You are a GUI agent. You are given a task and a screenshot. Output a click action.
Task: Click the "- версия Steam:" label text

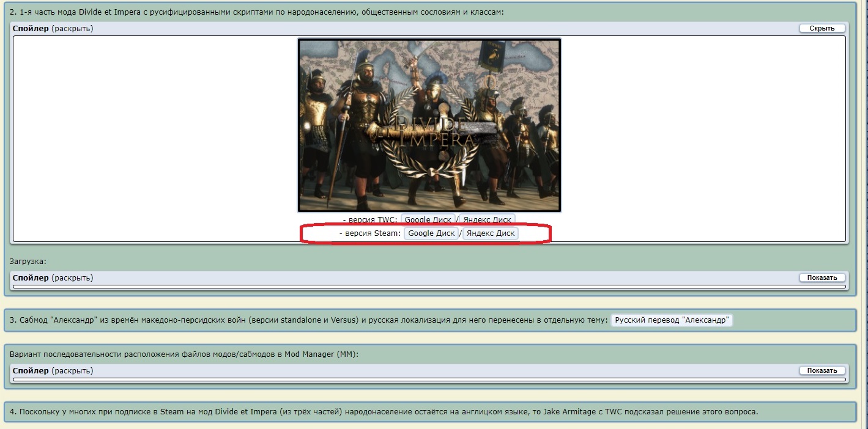(x=370, y=233)
